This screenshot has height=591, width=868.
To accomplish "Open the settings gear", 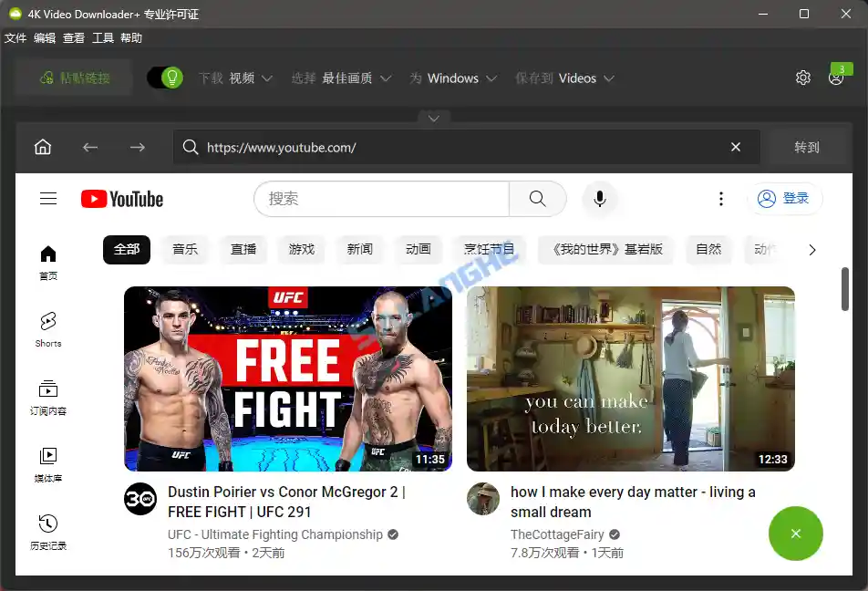I will (x=803, y=78).
